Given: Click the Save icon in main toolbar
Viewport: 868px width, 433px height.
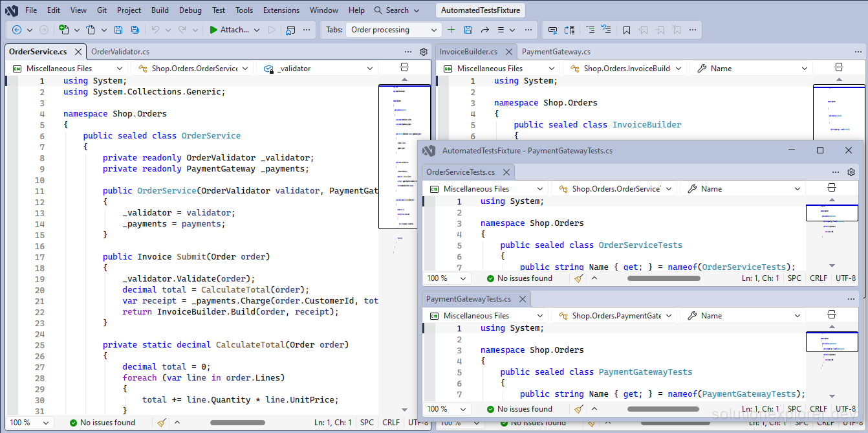Looking at the screenshot, I should pyautogui.click(x=118, y=30).
